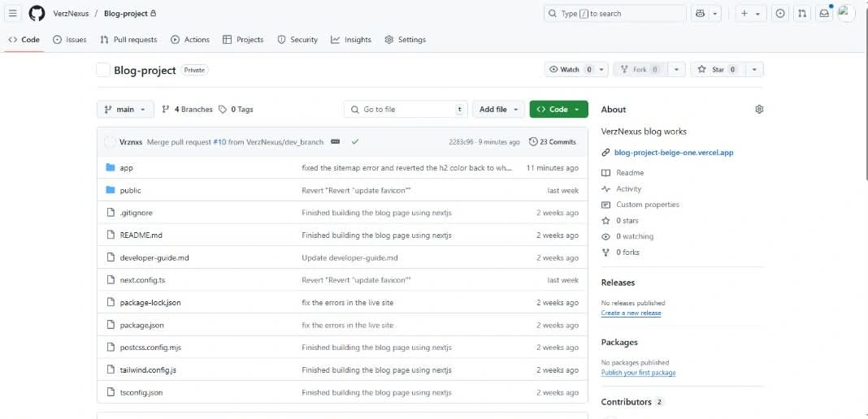
Task: Expand the Star lists dropdown arrow
Action: pos(754,70)
